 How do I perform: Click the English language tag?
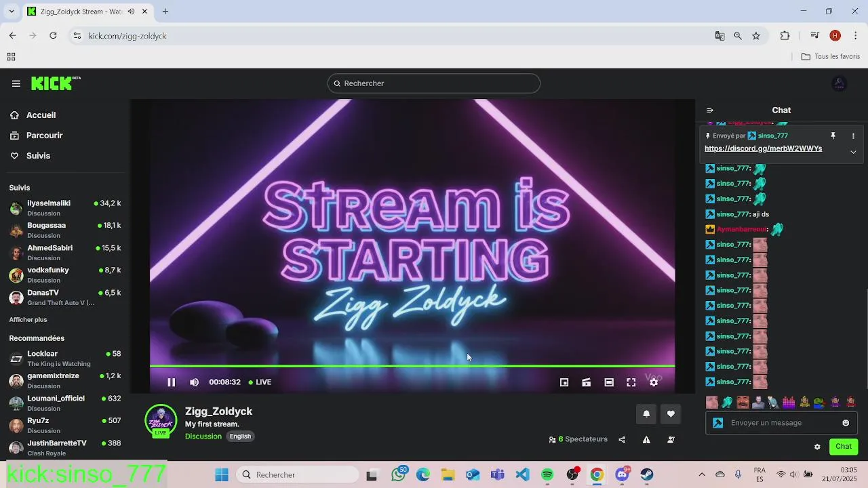tap(240, 436)
